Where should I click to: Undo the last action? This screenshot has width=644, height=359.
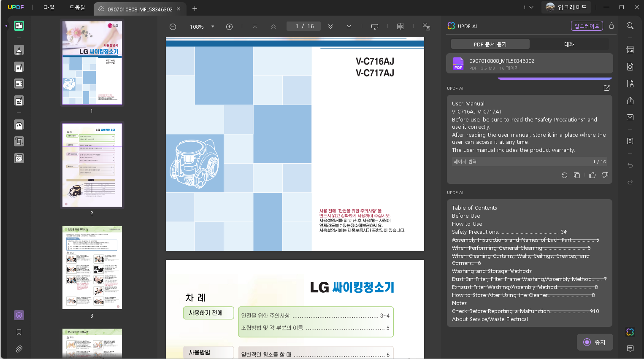point(630,165)
